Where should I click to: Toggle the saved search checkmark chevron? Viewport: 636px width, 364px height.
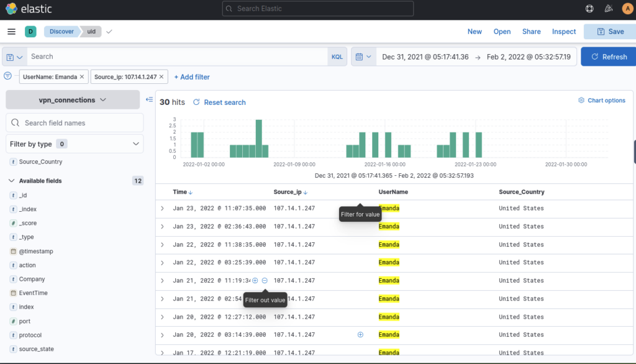(109, 31)
